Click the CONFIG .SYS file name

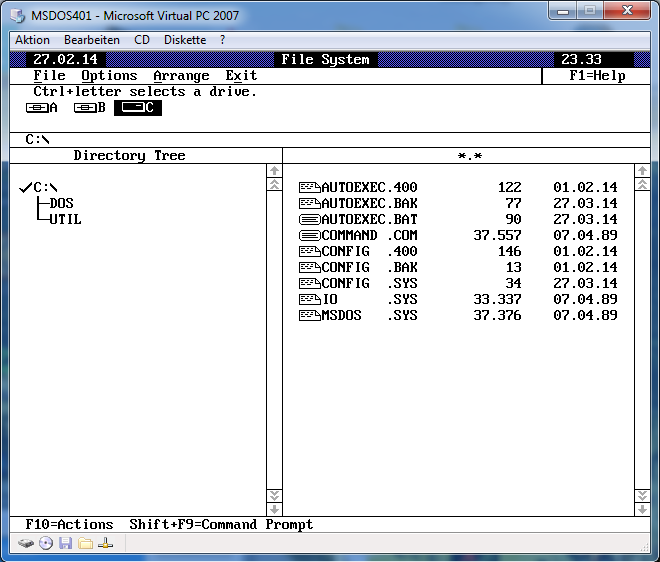point(370,283)
